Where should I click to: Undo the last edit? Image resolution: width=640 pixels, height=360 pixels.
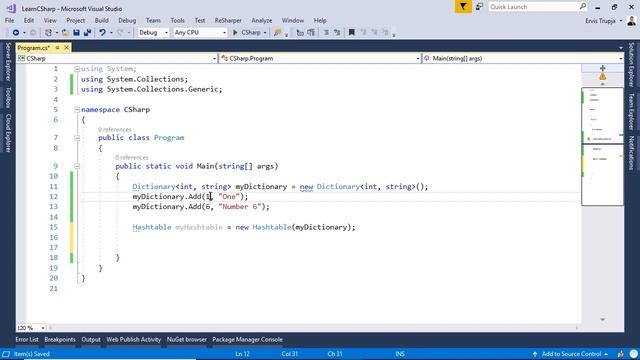(102, 32)
